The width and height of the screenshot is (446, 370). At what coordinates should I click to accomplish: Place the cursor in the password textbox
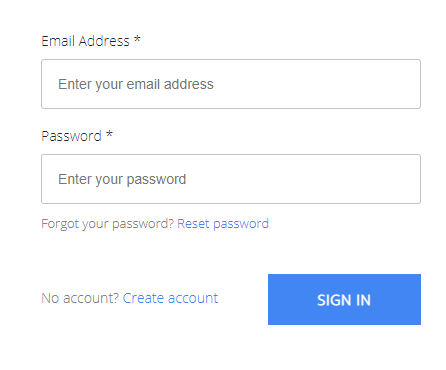click(x=231, y=179)
